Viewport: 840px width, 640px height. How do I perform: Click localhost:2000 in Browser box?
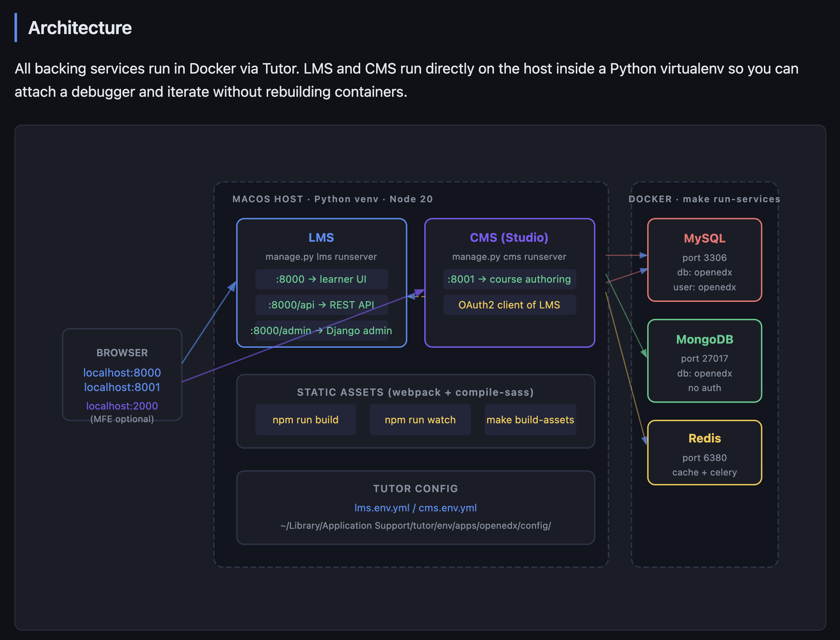(x=122, y=406)
